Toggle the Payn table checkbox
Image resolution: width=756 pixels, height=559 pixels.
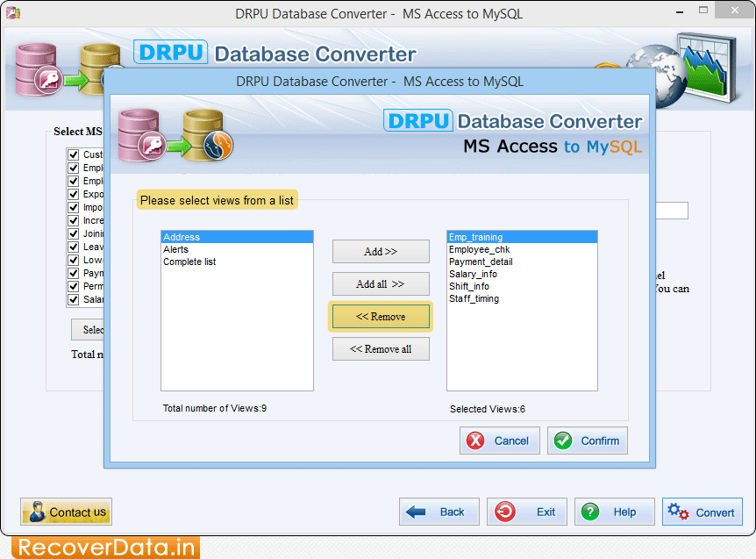(x=74, y=274)
